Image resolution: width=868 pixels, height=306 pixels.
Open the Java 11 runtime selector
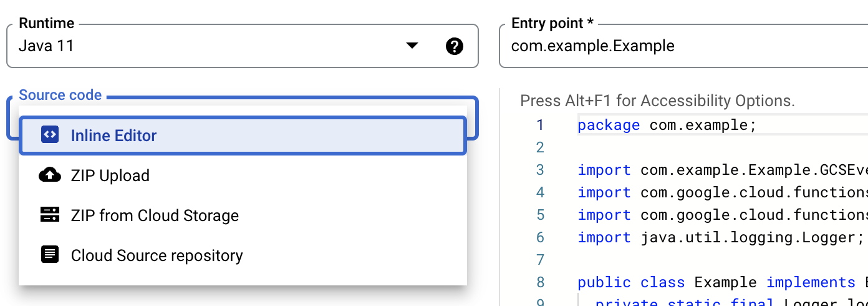pos(212,46)
